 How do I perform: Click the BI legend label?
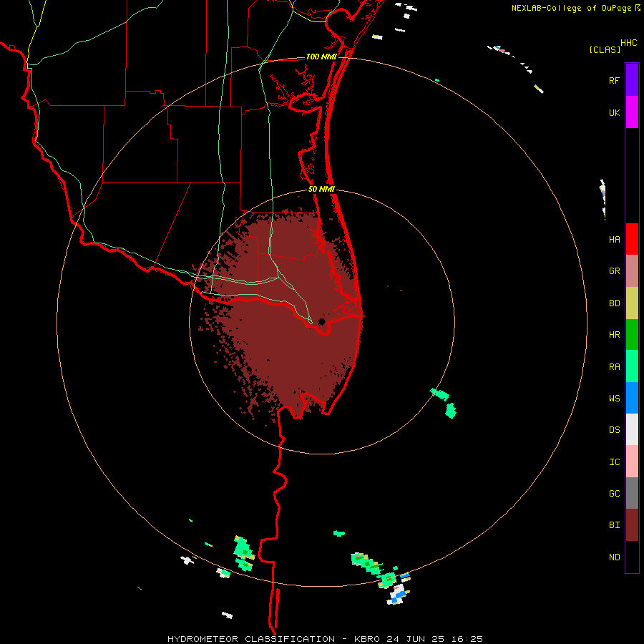point(614,525)
